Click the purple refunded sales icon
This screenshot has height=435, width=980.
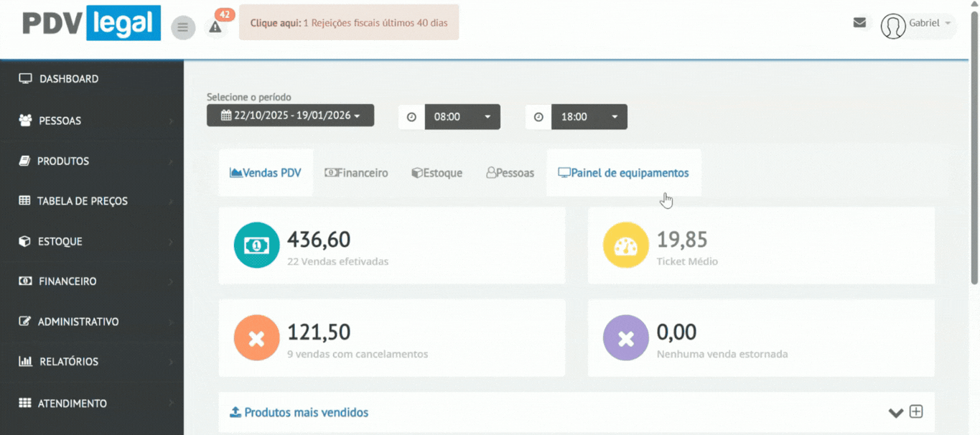tap(625, 338)
